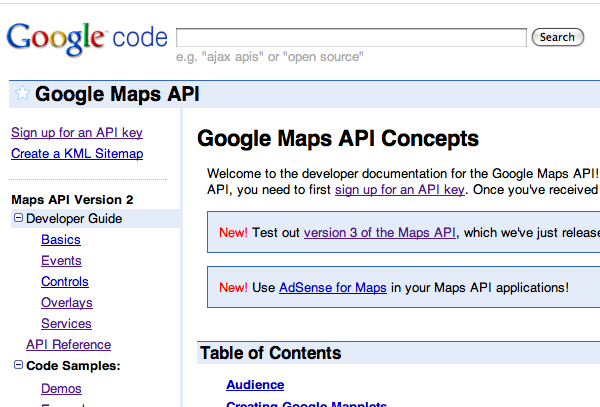Open the Overlays guide link
The image size is (600, 407).
tap(67, 303)
